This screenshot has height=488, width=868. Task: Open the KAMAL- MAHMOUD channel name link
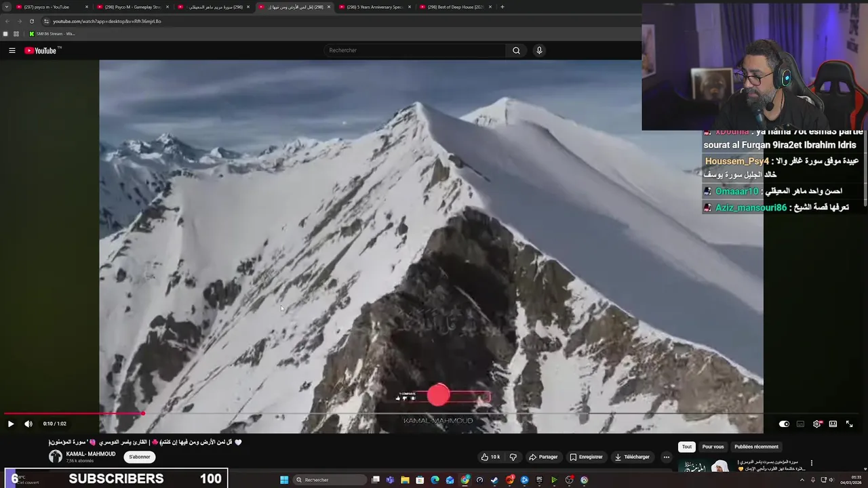(91, 454)
